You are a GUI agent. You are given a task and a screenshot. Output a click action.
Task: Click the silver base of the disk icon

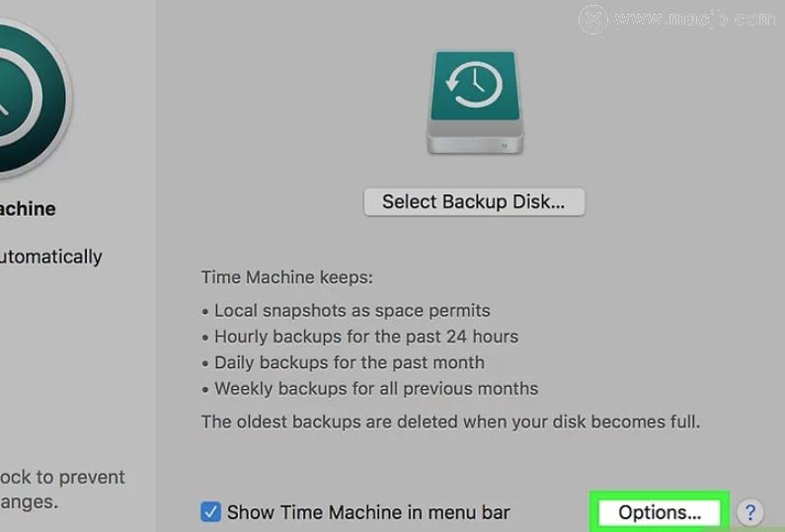[x=474, y=139]
